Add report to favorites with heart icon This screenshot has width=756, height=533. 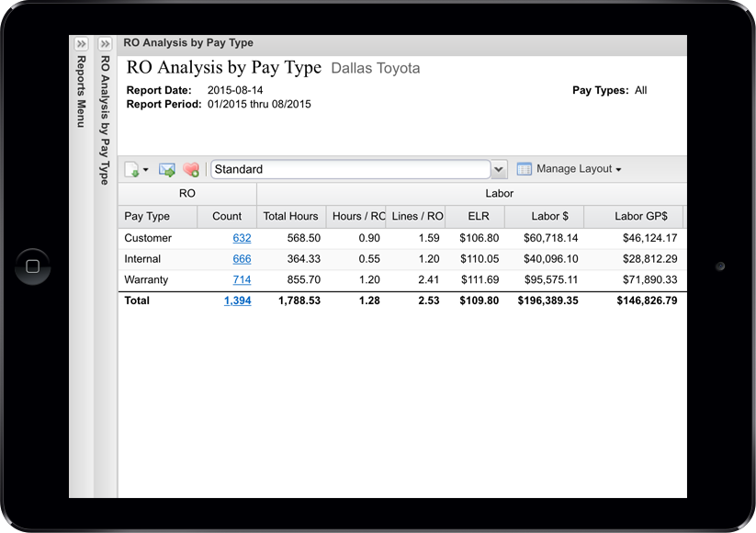click(190, 169)
